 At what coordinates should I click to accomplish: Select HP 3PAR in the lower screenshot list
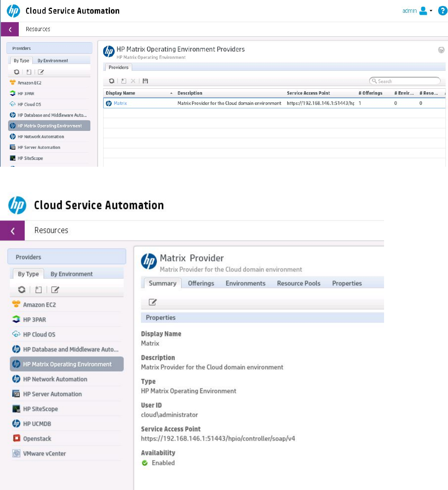click(x=66, y=319)
